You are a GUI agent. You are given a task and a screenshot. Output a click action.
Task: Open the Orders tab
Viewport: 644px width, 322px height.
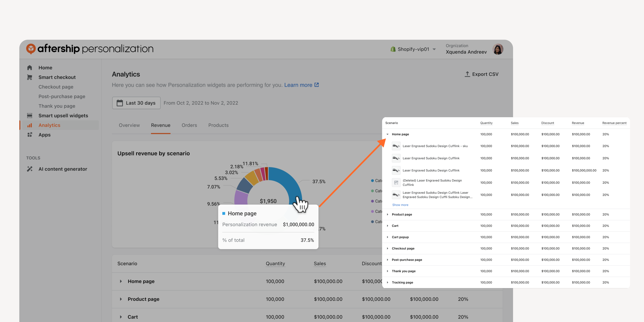[x=189, y=125]
